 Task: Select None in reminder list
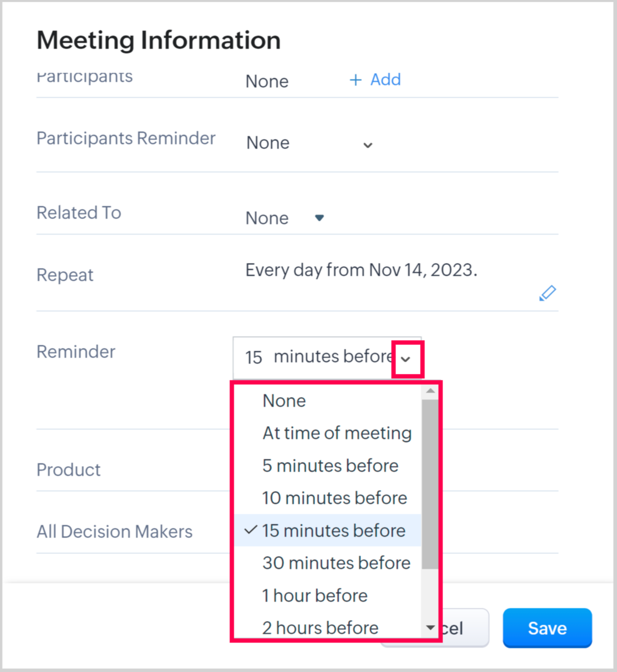pyautogui.click(x=284, y=401)
